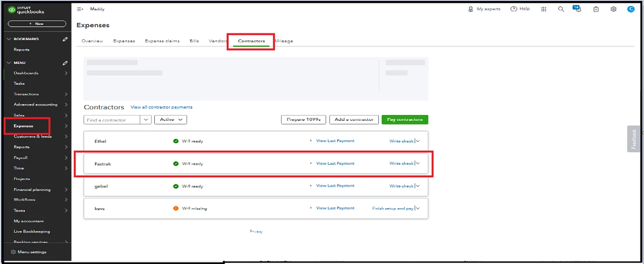Open View all contractor payments link

click(161, 107)
